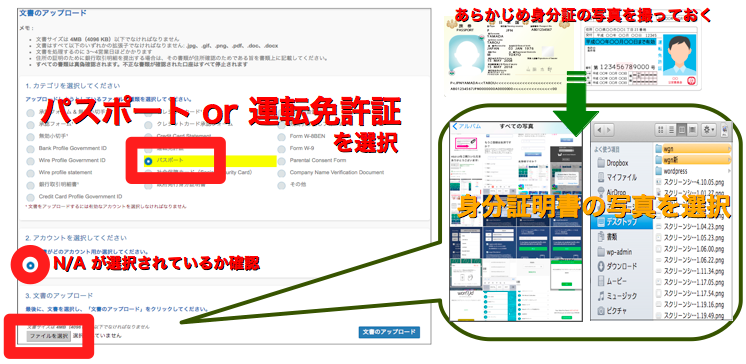Expand the wordpress folder arrow

click(x=729, y=170)
